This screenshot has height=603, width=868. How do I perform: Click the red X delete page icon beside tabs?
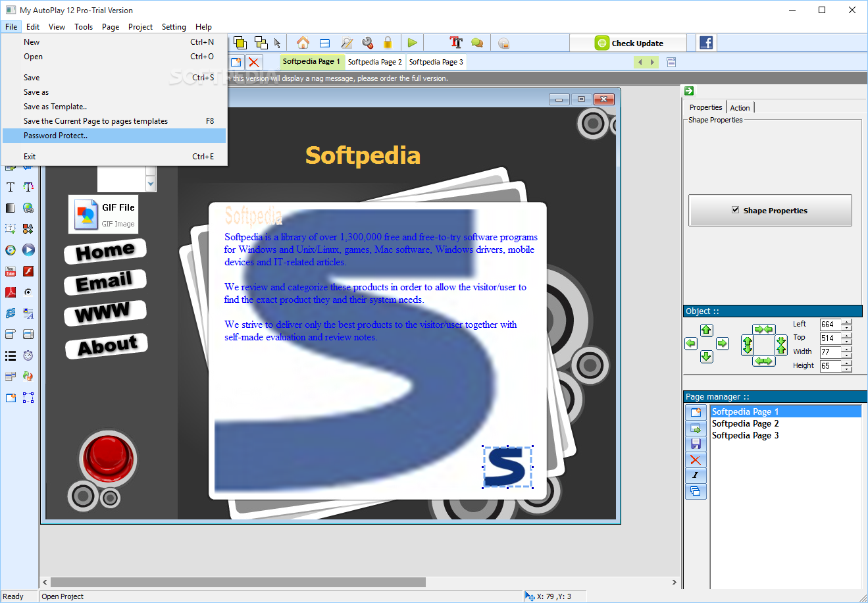pyautogui.click(x=253, y=62)
